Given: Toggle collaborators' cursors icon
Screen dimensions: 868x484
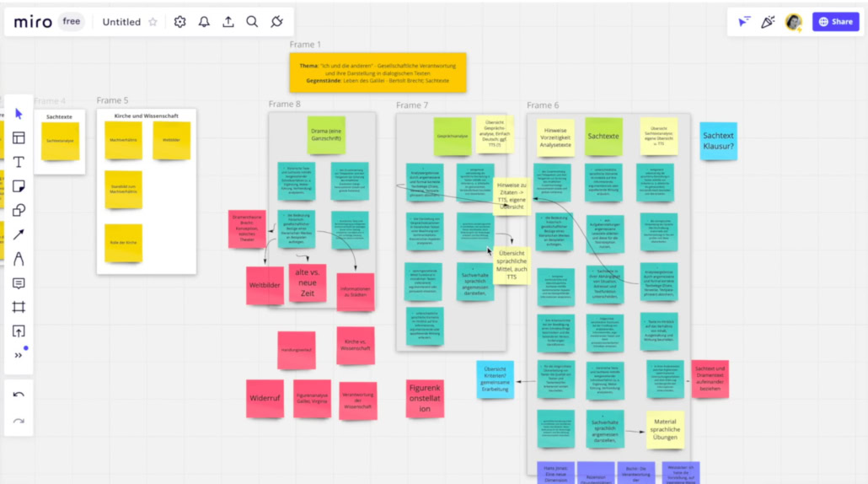Looking at the screenshot, I should click(x=744, y=22).
